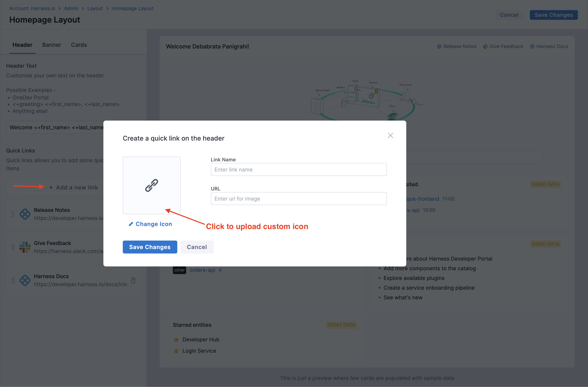Image resolution: width=588 pixels, height=387 pixels.
Task: Open the Cards tab
Action: [x=79, y=45]
